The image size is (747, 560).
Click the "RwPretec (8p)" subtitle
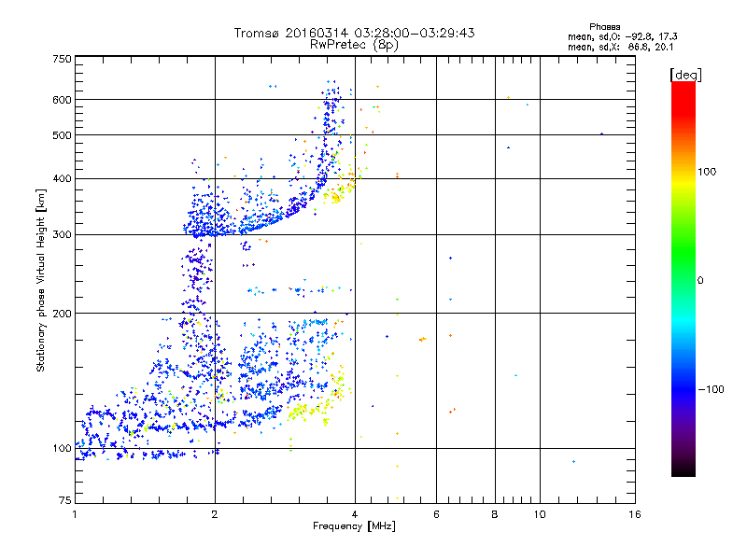354,45
